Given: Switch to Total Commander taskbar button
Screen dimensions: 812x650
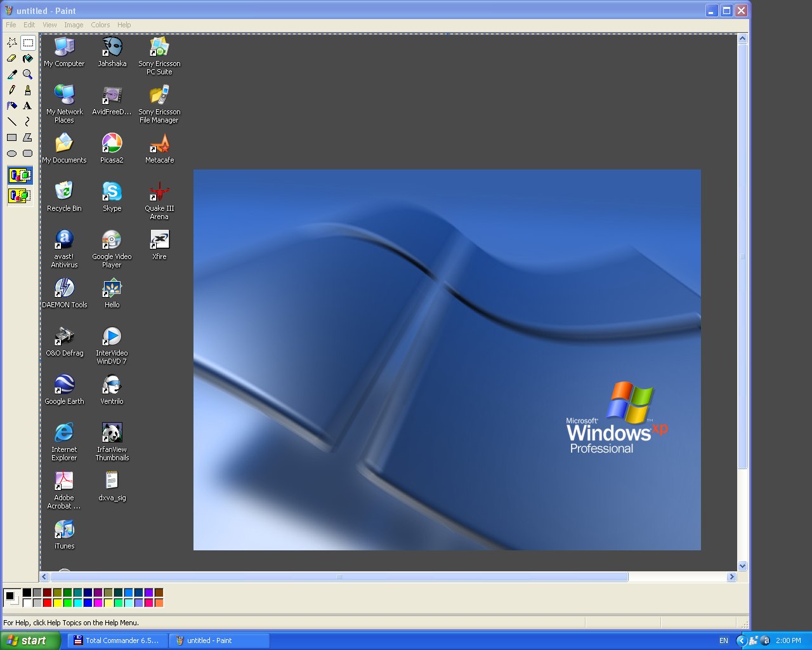Looking at the screenshot, I should [117, 640].
